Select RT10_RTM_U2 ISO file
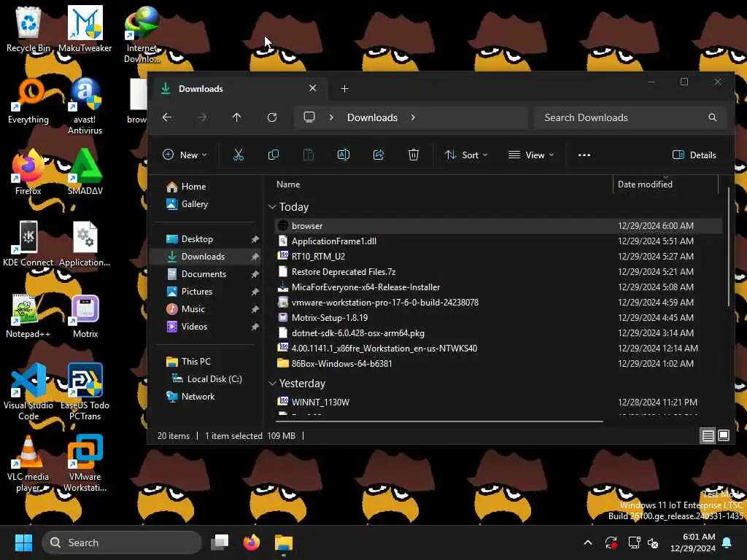747x560 pixels. click(498, 256)
